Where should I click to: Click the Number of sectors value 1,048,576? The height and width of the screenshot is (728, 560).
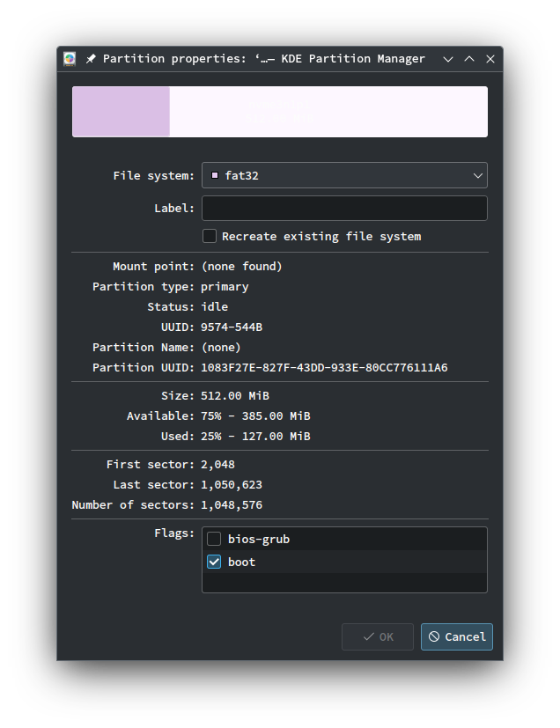click(232, 505)
